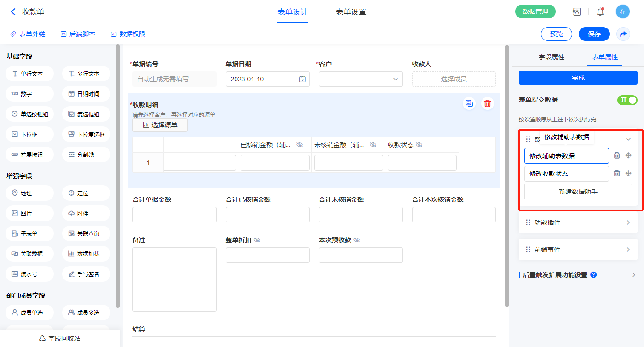Open the 客户 dropdown
Screen dimensions: 644x347
[x=361, y=79]
